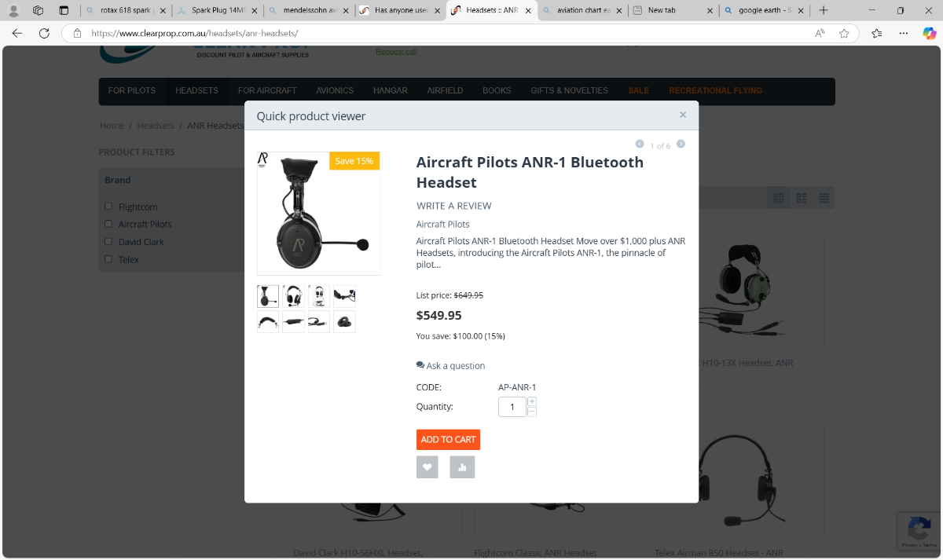Open the AVIONICS menu

click(335, 90)
